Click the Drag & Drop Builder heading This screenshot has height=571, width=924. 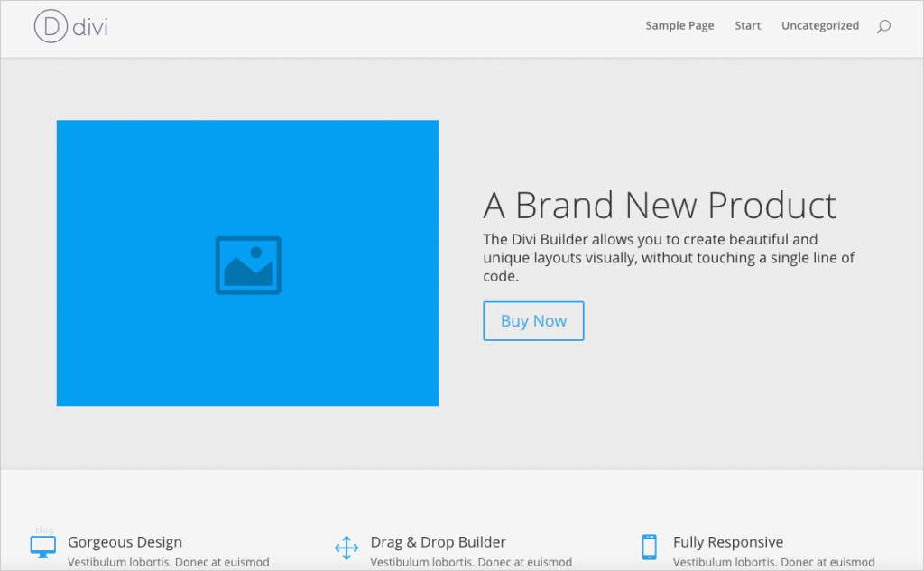tap(438, 542)
